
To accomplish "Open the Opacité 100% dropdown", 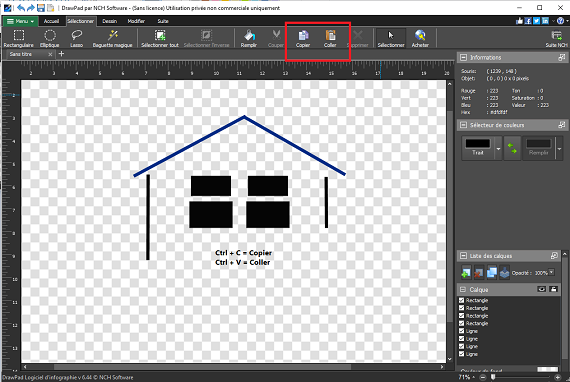I will (x=551, y=272).
